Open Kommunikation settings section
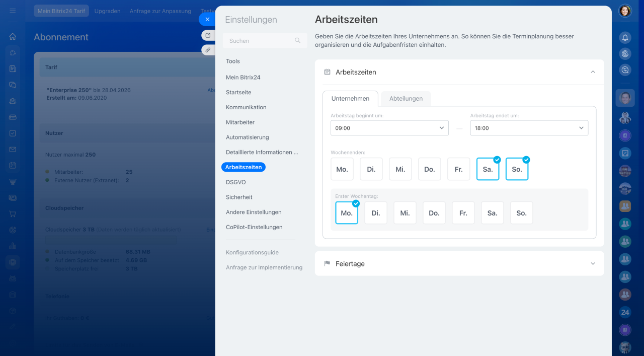Screen dimensions: 644x356 coord(246,107)
